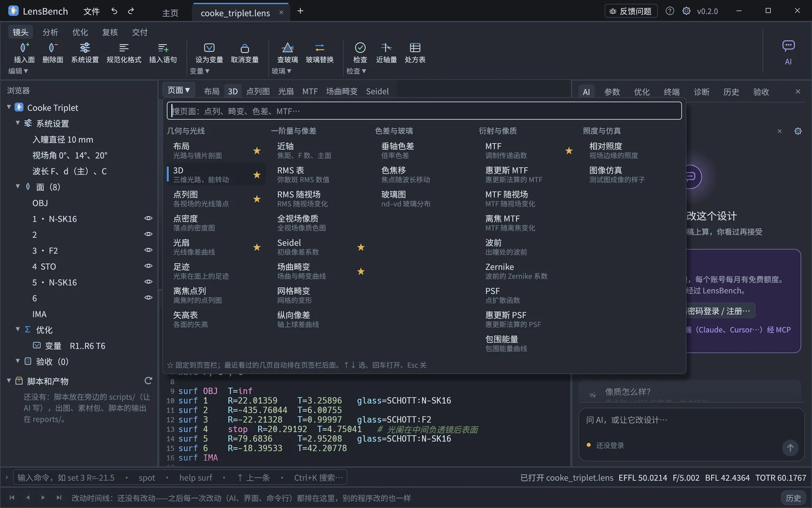Refresh the 脚本和产物 section
Viewport: 812px width, 508px height.
click(148, 380)
